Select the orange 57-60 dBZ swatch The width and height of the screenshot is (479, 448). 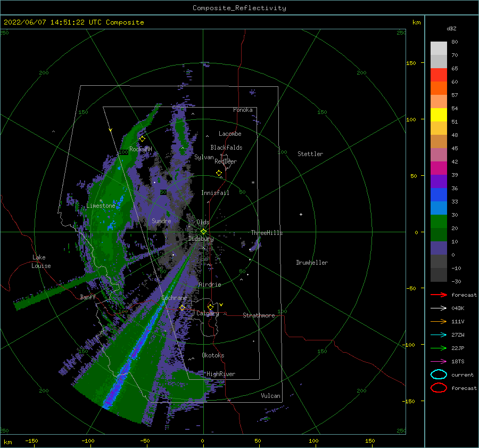click(x=439, y=88)
